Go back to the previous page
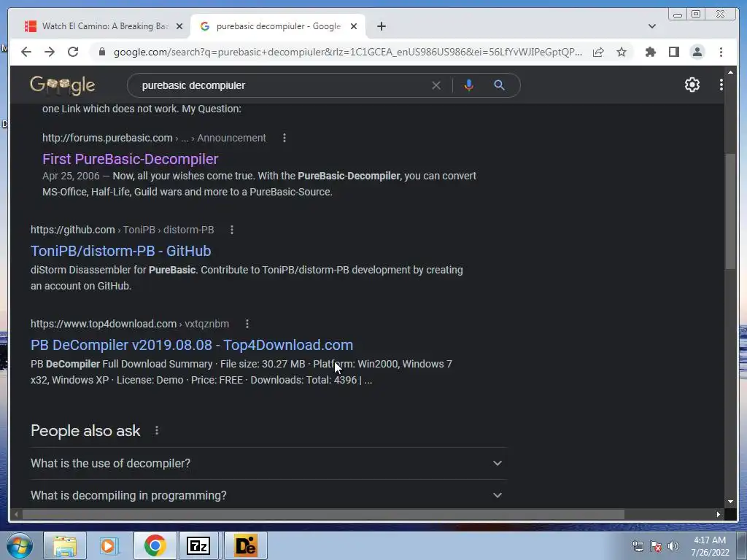 pyautogui.click(x=26, y=52)
